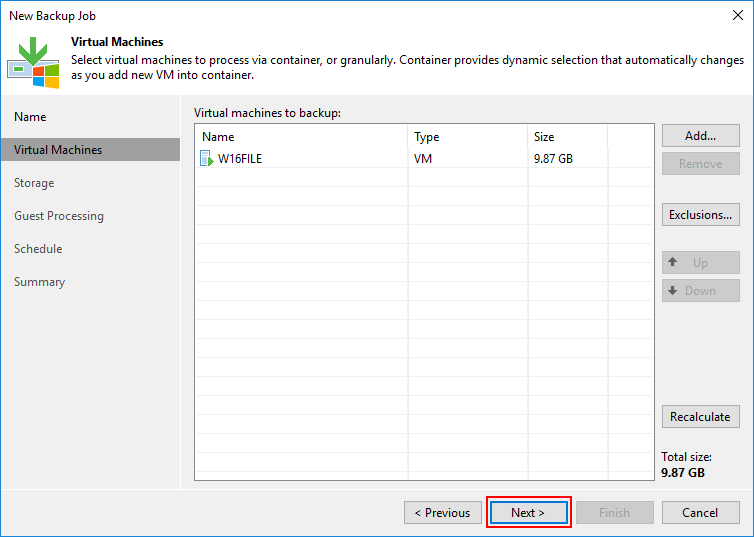This screenshot has width=754, height=537.
Task: Click the VM icon beside W16FILE
Action: (206, 159)
